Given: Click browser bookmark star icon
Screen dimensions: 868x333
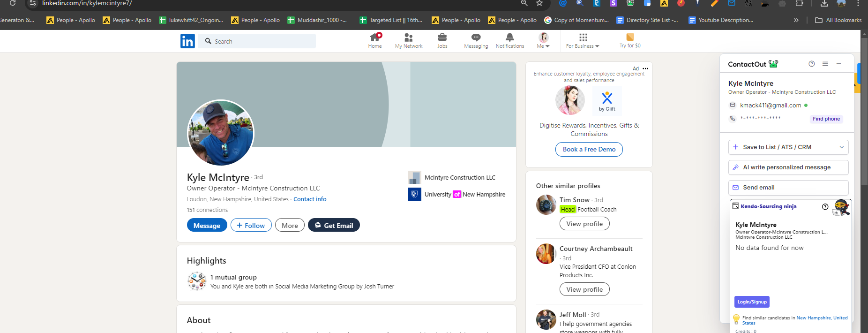Looking at the screenshot, I should (x=539, y=3).
